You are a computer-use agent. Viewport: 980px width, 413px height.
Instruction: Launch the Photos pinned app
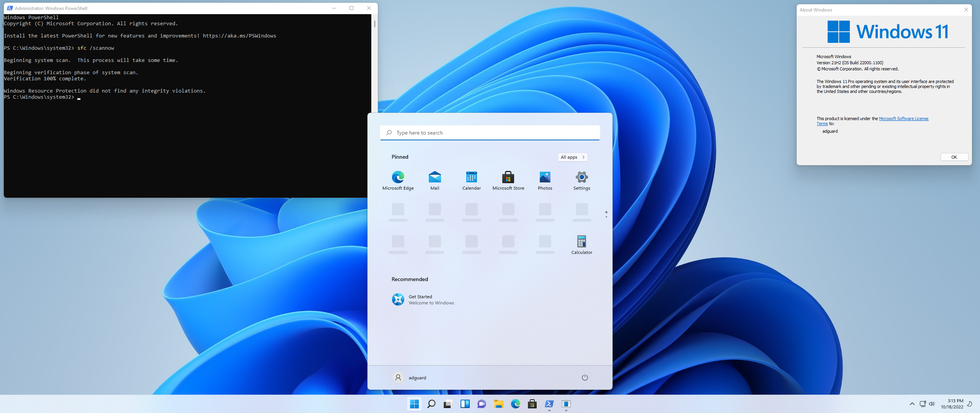(x=545, y=180)
